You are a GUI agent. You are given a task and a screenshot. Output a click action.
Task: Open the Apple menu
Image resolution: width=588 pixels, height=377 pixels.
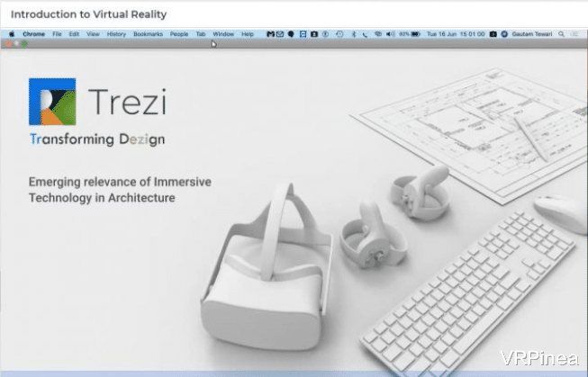click(12, 34)
